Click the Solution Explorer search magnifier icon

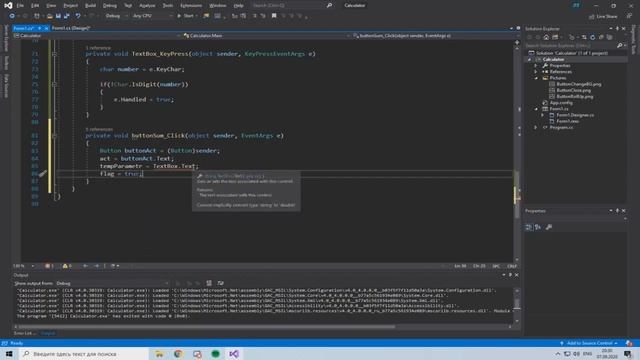pyautogui.click(x=620, y=45)
